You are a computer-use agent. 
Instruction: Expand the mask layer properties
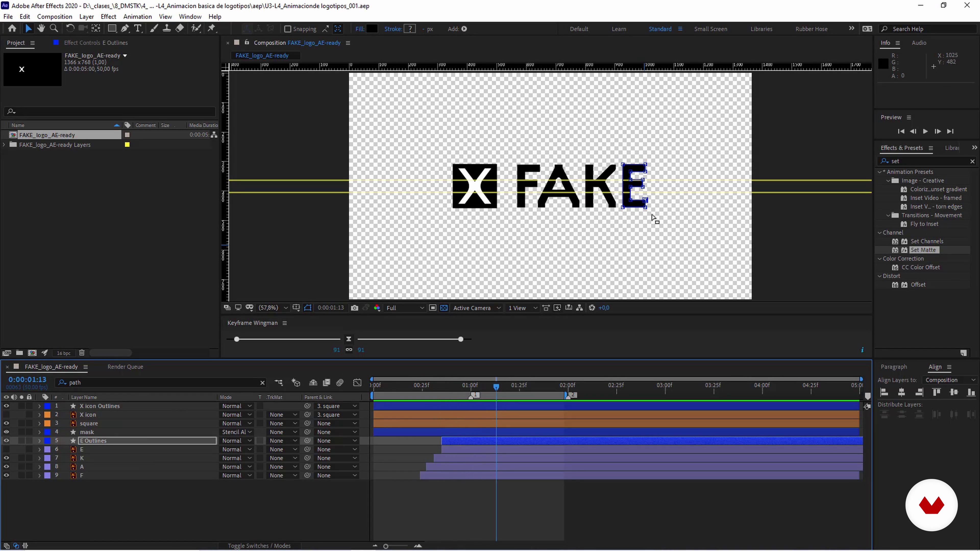39,432
